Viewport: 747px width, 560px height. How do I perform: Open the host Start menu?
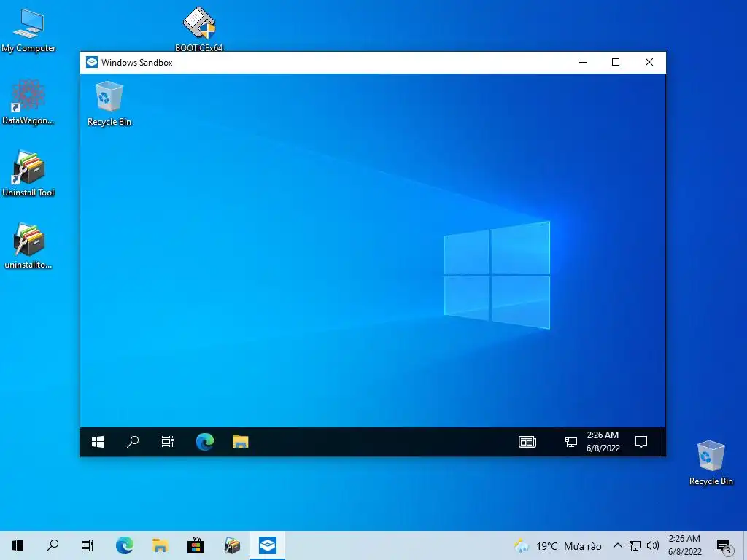point(18,545)
